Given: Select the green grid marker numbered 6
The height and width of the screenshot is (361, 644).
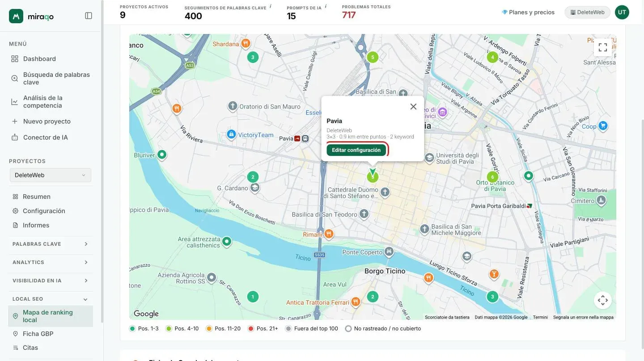Looking at the screenshot, I should (x=492, y=177).
